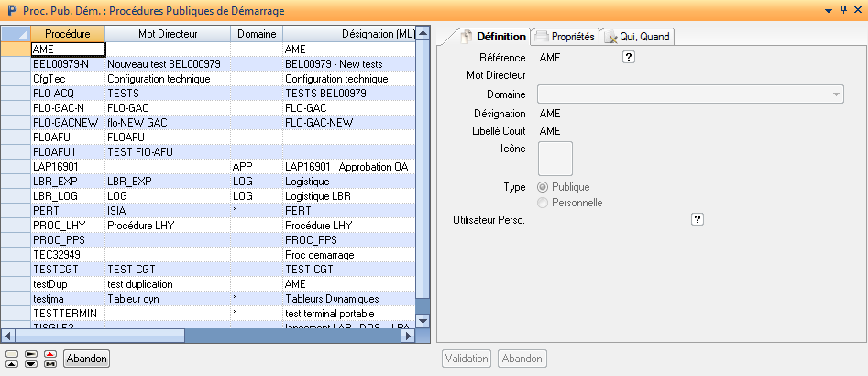Click the help question mark beside Référence

click(x=629, y=57)
